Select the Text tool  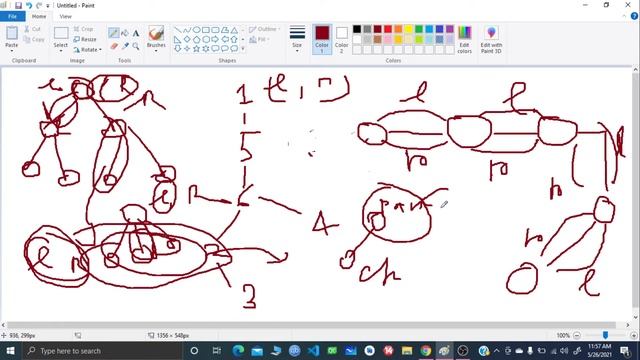[x=136, y=33]
